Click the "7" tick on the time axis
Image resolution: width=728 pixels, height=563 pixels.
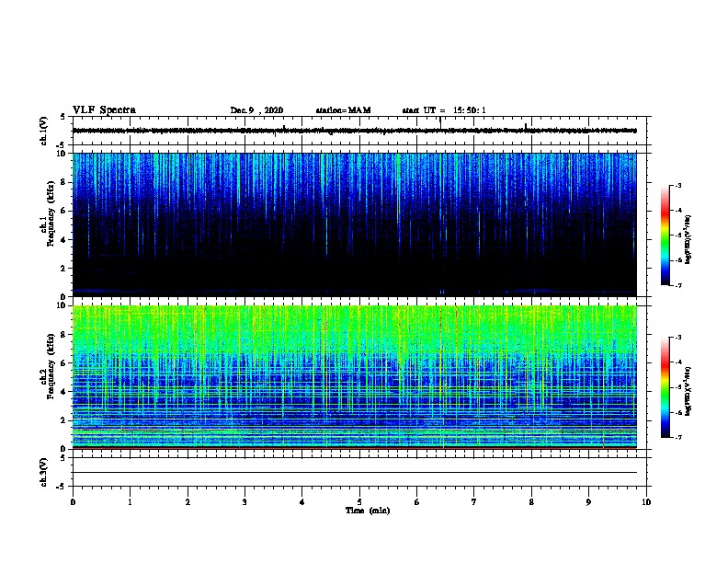pos(474,502)
